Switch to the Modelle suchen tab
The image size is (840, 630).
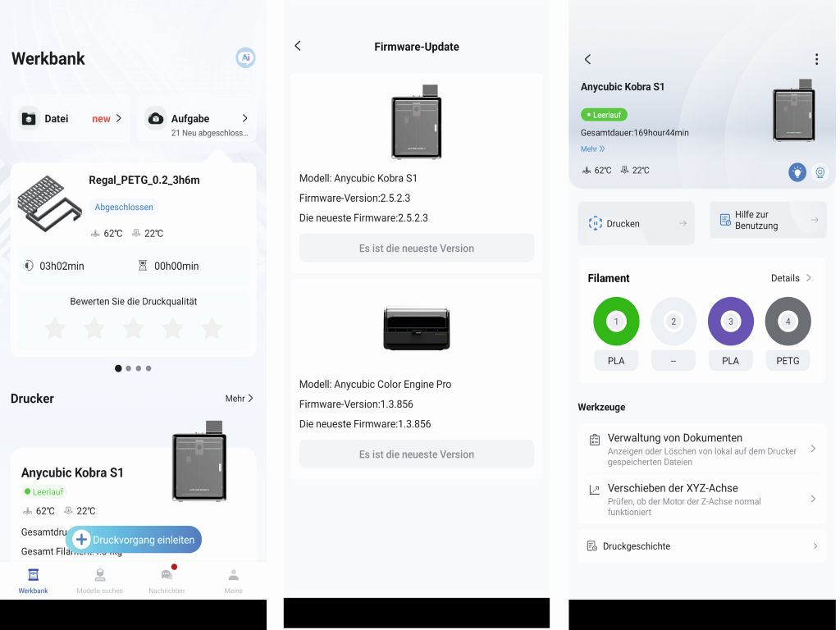coord(99,582)
